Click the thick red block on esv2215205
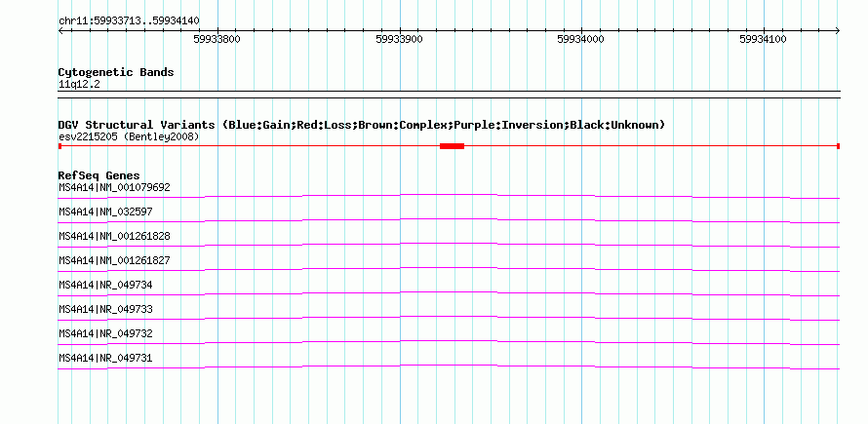This screenshot has height=424, width=868. tap(452, 146)
